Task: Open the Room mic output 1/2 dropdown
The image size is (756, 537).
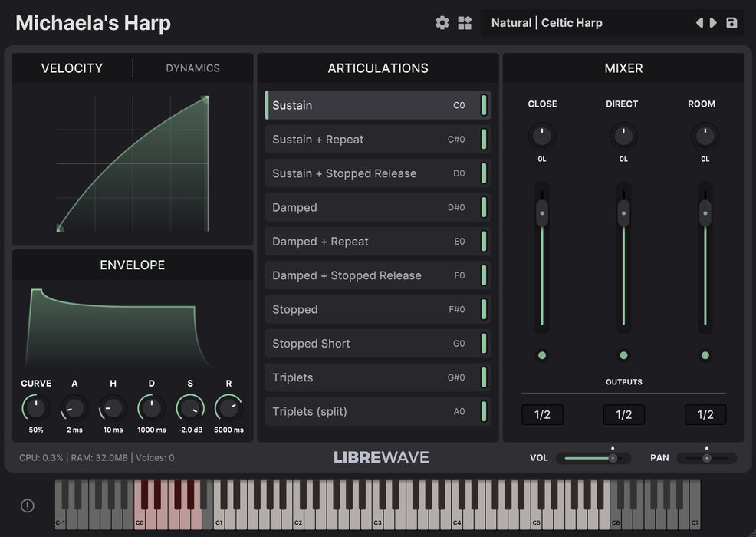Action: tap(705, 415)
